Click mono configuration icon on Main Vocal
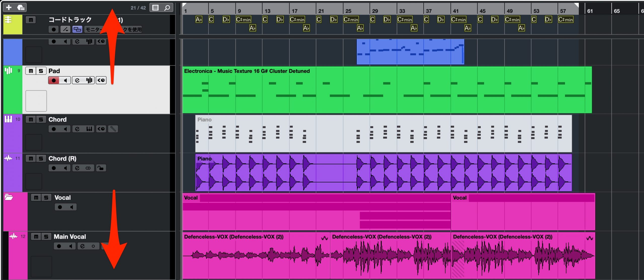Viewport: 644px width, 280px height. point(93,246)
